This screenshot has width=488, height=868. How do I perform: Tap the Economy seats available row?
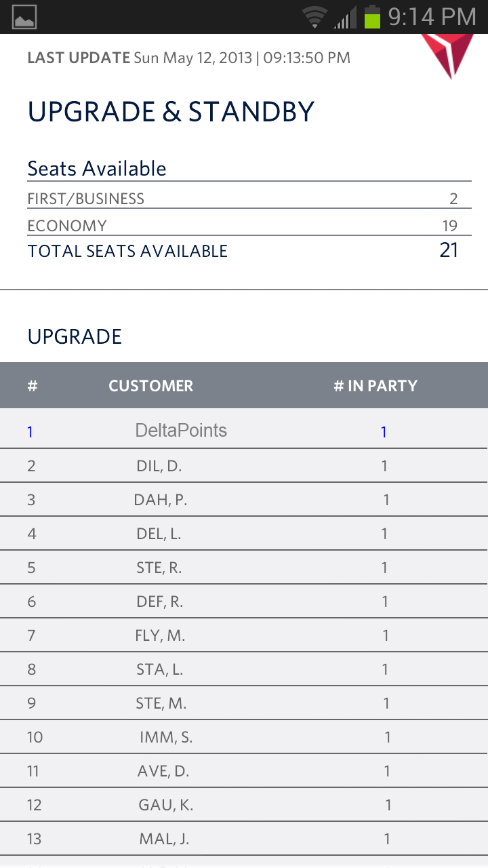pos(244,226)
